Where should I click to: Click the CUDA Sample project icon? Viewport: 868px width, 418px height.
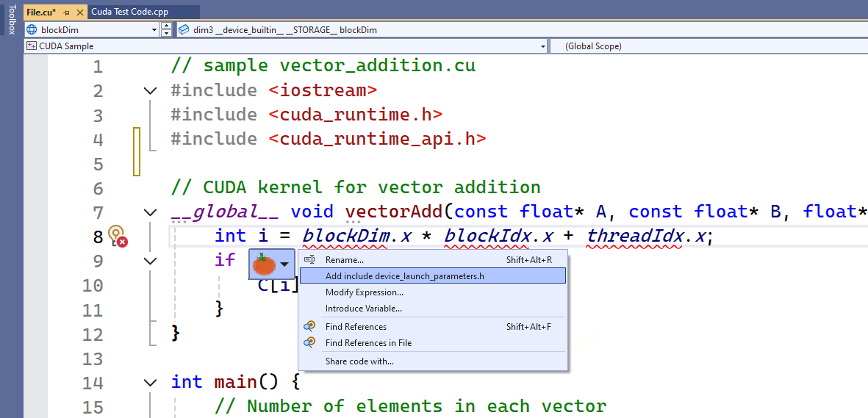click(x=32, y=46)
